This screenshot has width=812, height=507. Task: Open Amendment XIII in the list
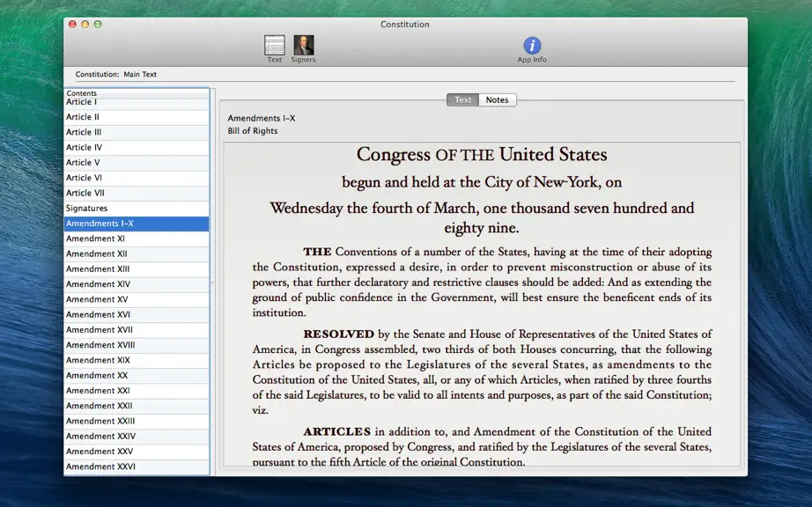[137, 269]
